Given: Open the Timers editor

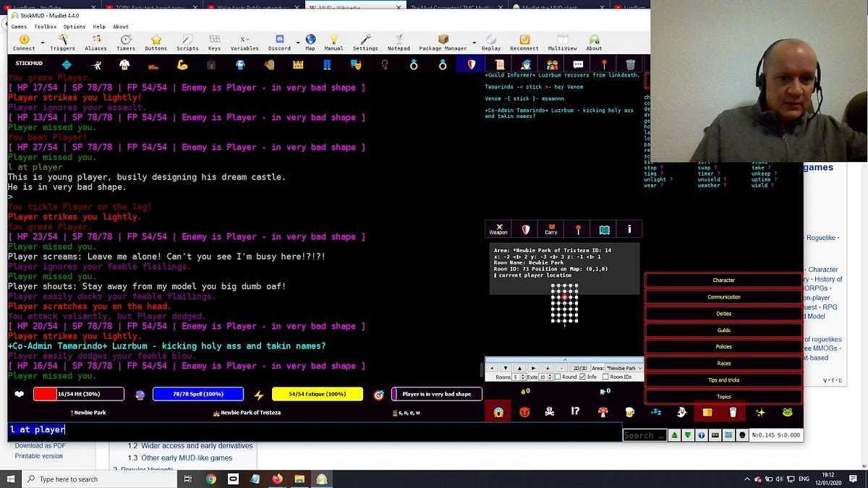Looking at the screenshot, I should (126, 43).
